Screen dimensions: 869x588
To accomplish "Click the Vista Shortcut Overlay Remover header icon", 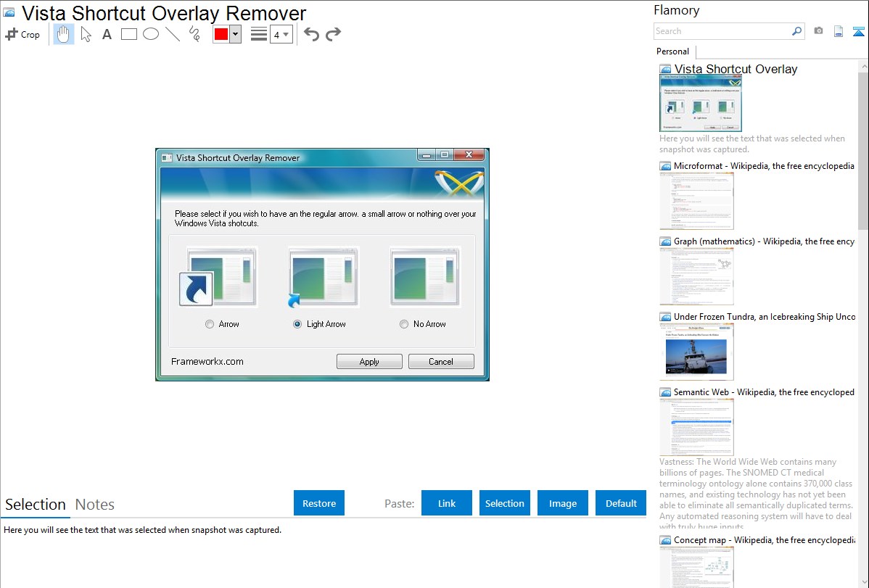I will pos(9,12).
